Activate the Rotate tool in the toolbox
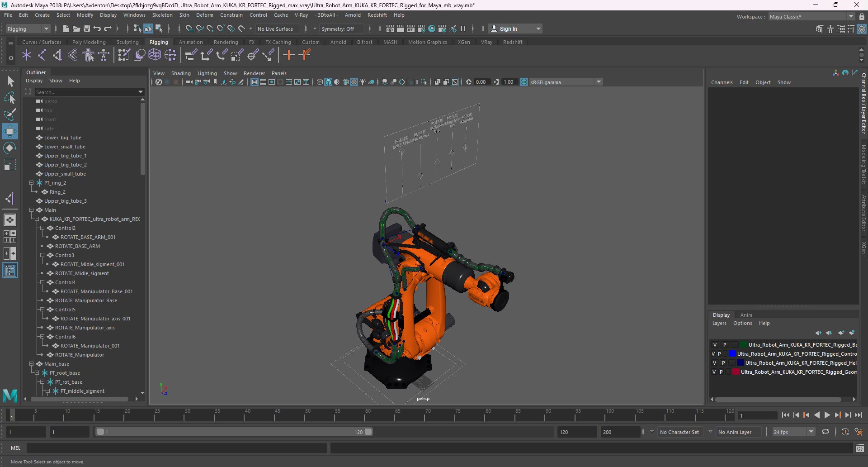 click(10, 148)
